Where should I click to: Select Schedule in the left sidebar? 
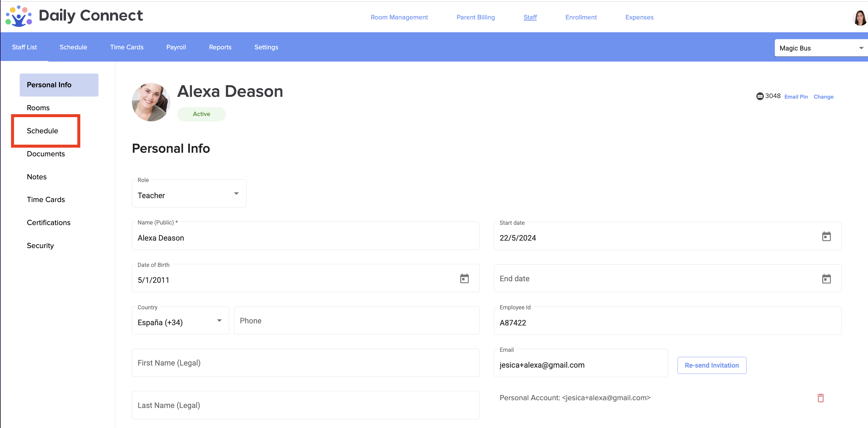pyautogui.click(x=42, y=131)
